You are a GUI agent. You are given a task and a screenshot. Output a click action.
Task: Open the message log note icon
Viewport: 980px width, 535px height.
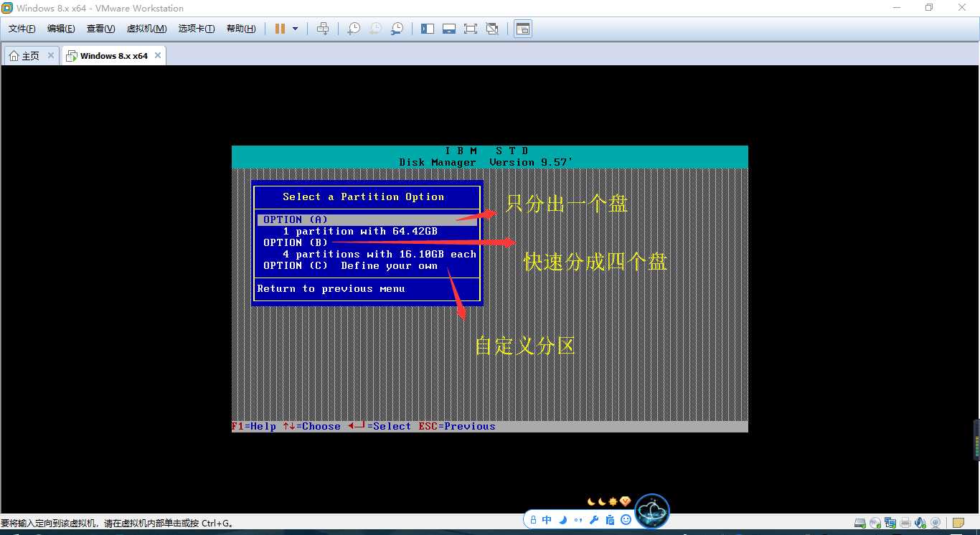click(958, 523)
